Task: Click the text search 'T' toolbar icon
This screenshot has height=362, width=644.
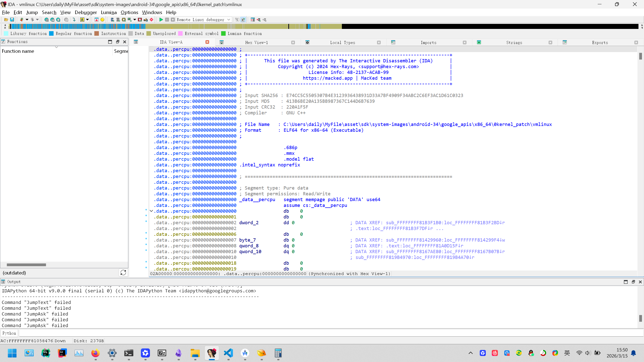Action: click(x=52, y=20)
